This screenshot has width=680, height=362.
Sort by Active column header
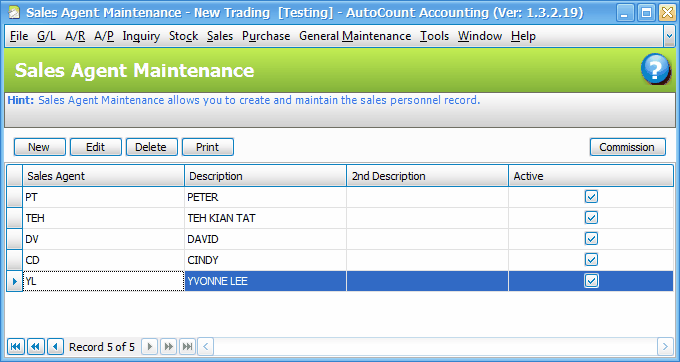click(591, 176)
